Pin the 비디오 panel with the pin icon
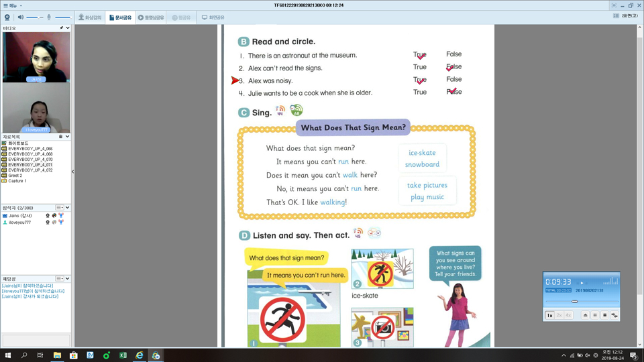 [x=62, y=28]
